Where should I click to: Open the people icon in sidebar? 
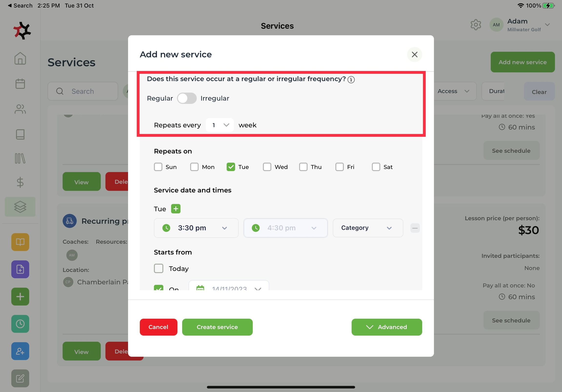tap(20, 109)
